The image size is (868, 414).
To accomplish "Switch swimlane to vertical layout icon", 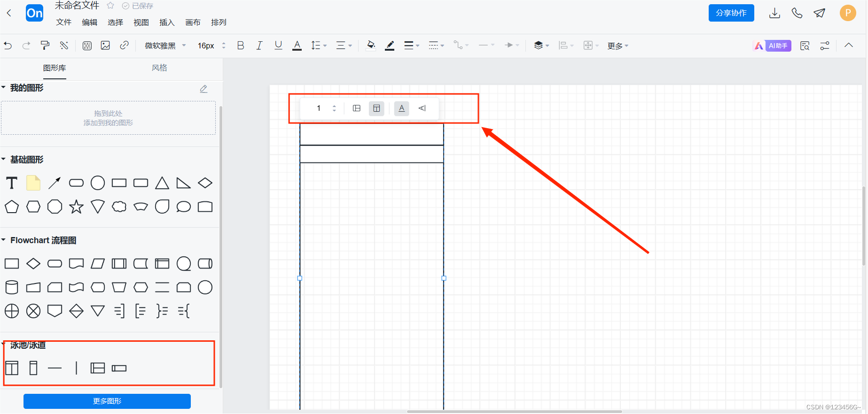I will pos(376,108).
